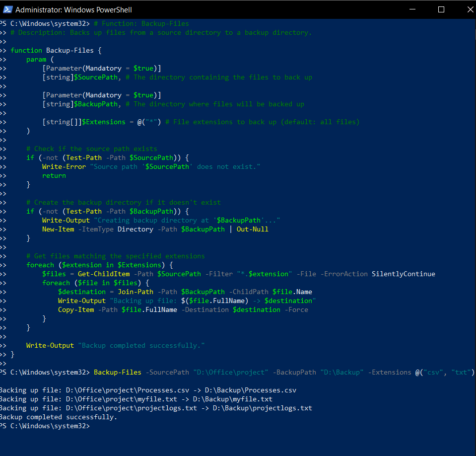Minimize the PowerShell window
476x456 pixels.
[412, 9]
